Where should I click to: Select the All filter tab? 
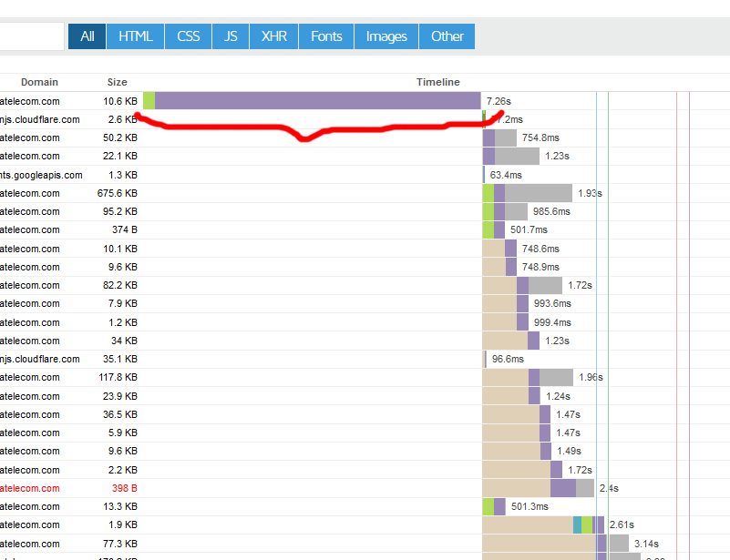[x=87, y=36]
